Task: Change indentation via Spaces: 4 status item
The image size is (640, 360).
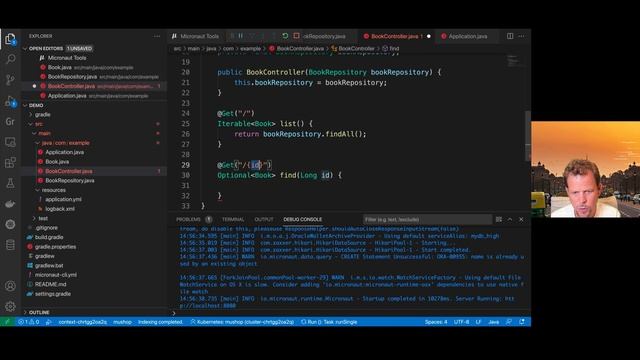Action: coord(436,322)
